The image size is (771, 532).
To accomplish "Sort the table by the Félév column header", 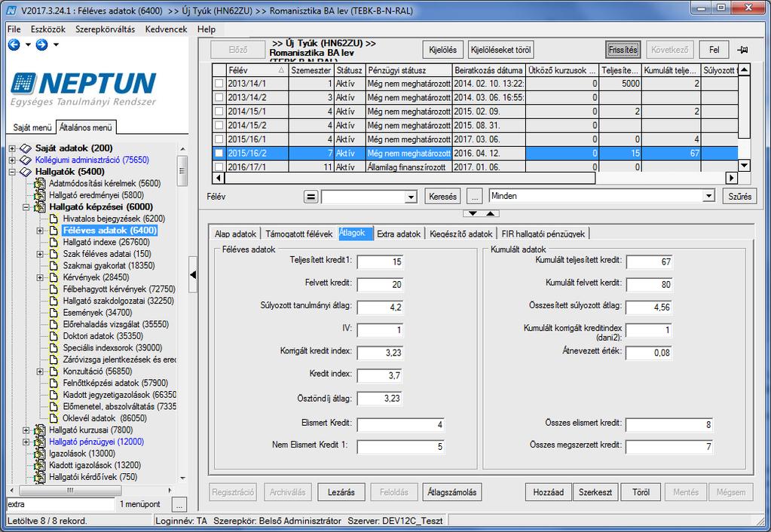I will tap(256, 70).
